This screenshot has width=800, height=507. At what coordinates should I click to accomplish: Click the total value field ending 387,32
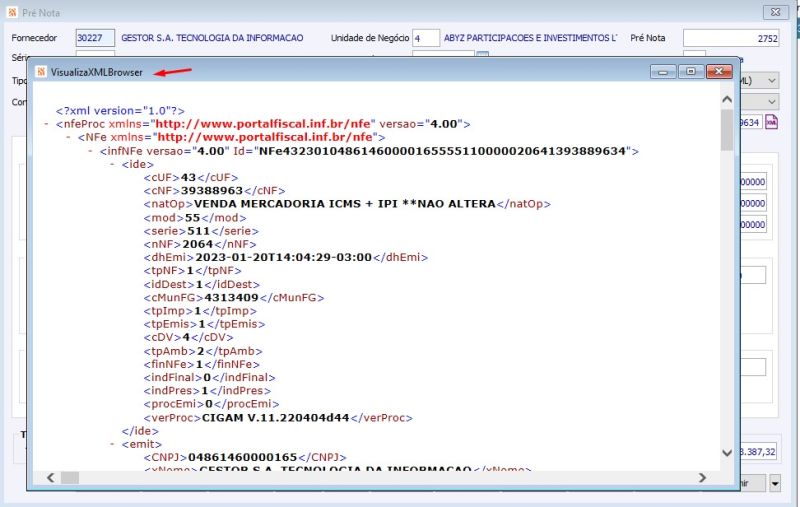pyautogui.click(x=758, y=452)
